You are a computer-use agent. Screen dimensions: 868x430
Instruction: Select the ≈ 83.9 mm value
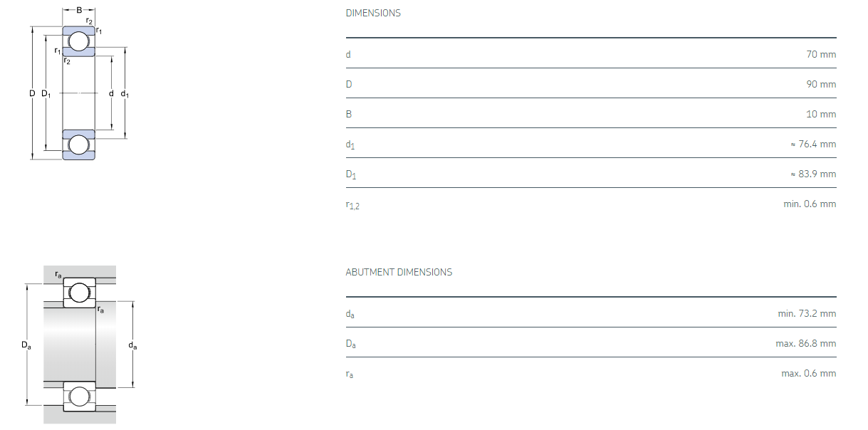pos(812,174)
